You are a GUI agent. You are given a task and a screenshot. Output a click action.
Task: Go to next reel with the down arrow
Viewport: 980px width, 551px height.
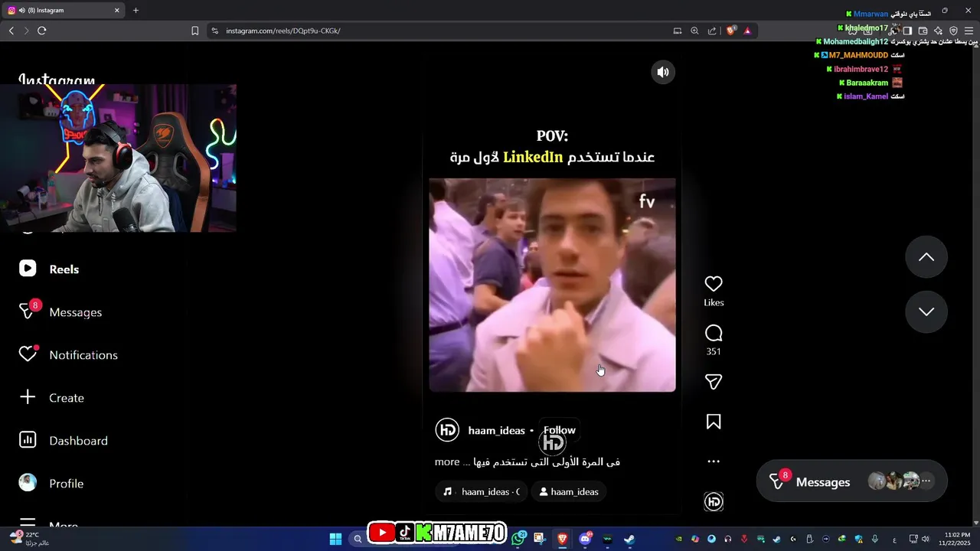tap(926, 311)
